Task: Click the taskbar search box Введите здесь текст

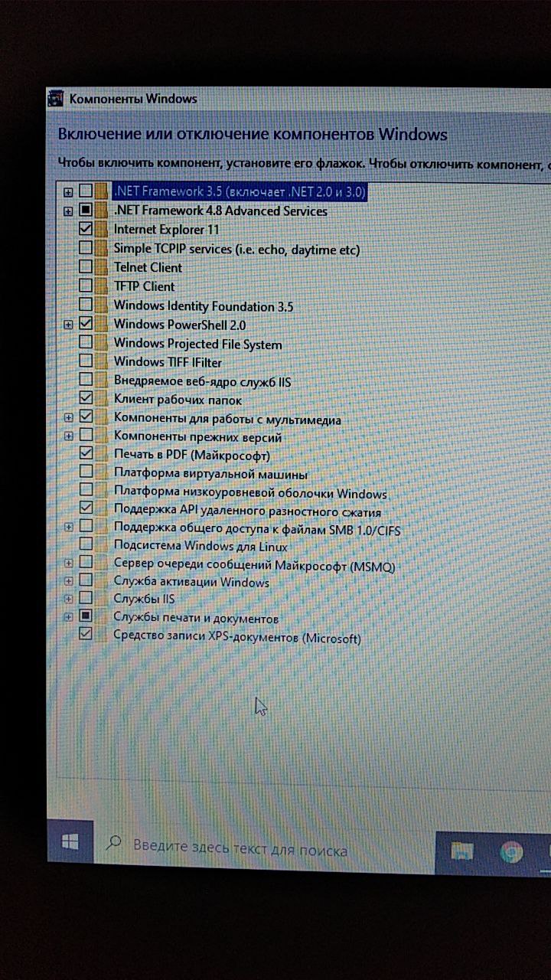Action: click(x=265, y=848)
